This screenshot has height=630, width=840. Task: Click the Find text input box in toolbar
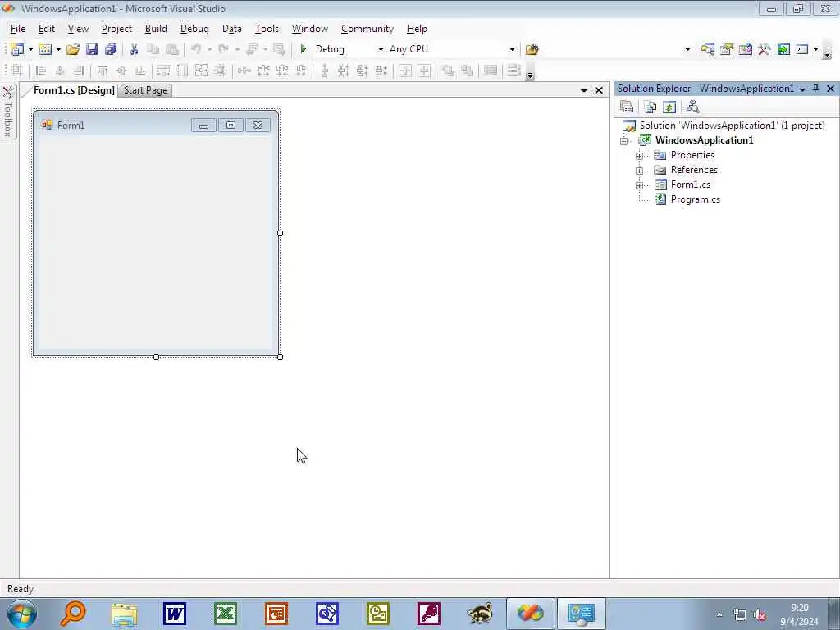612,49
